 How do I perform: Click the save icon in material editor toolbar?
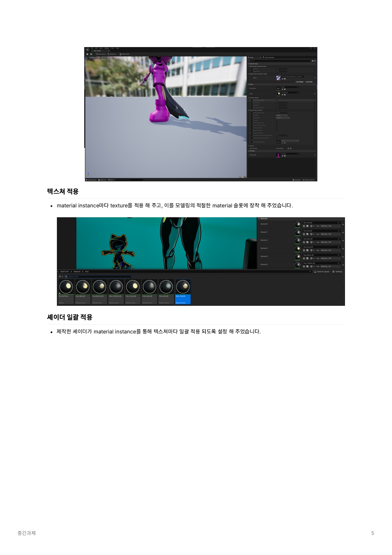[87, 54]
